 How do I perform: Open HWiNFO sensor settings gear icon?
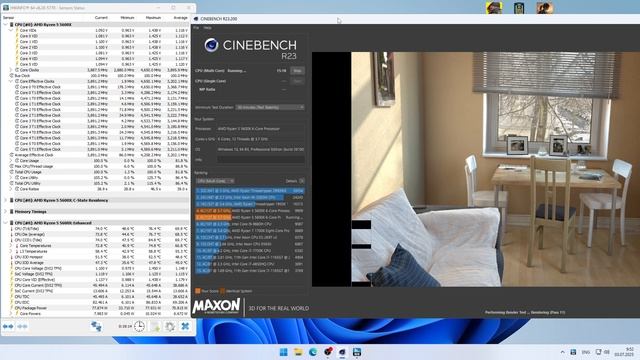point(170,326)
